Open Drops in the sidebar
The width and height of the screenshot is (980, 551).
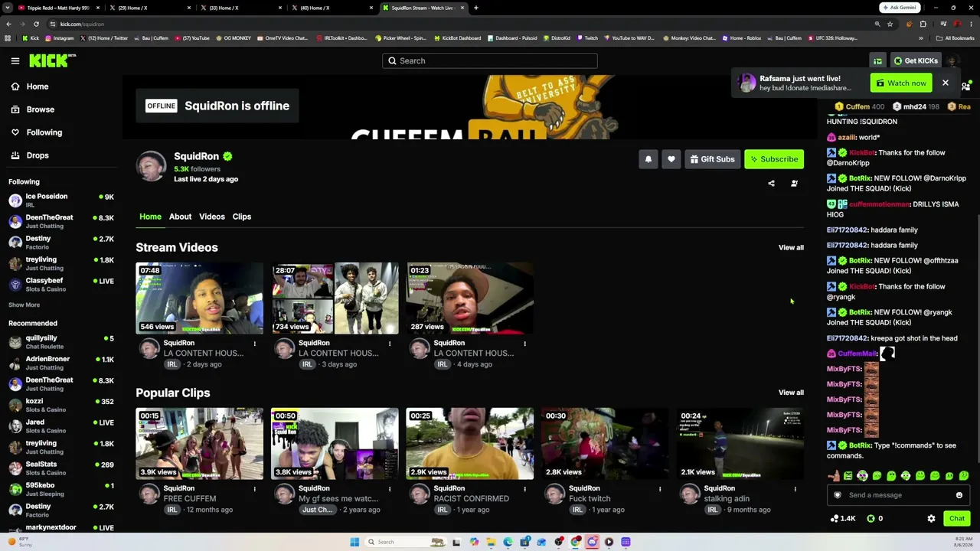click(38, 155)
